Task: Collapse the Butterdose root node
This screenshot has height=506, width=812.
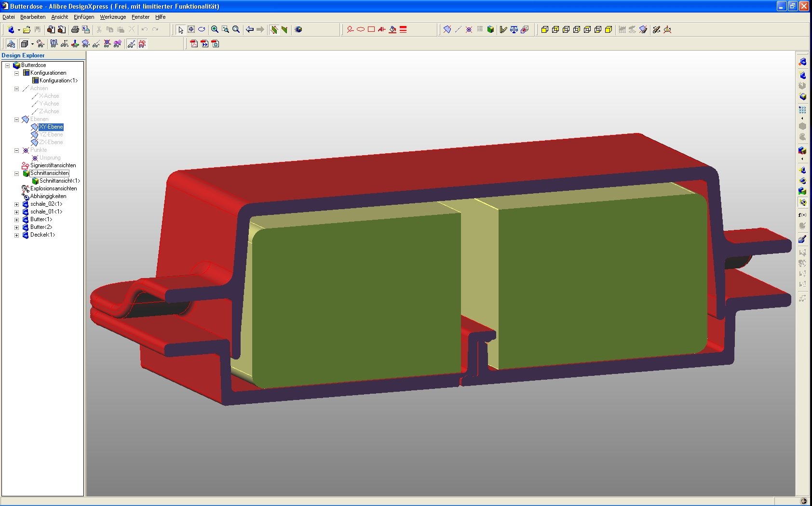Action: coord(8,66)
